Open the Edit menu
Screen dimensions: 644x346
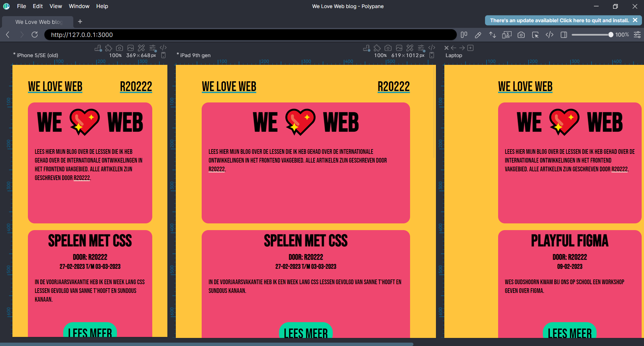pyautogui.click(x=38, y=6)
